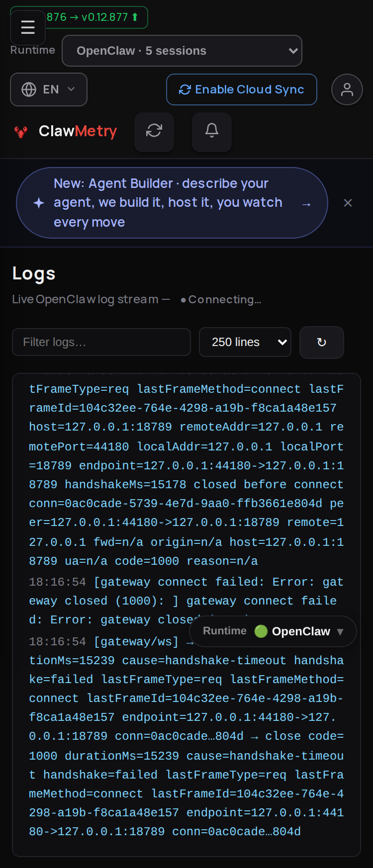Click the globe language icon
This screenshot has height=868, width=373.
click(x=29, y=89)
